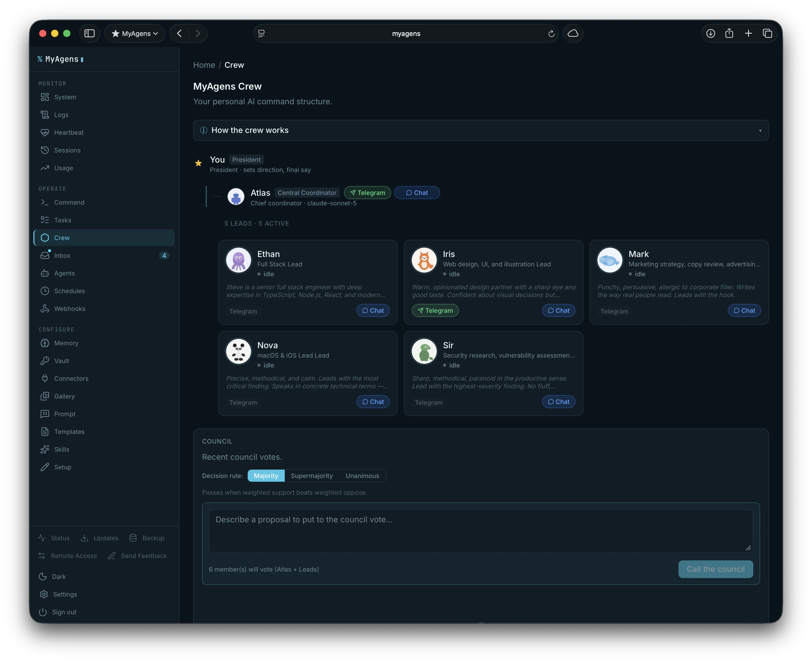
Task: Select the Supermajority decision rule
Action: 312,476
